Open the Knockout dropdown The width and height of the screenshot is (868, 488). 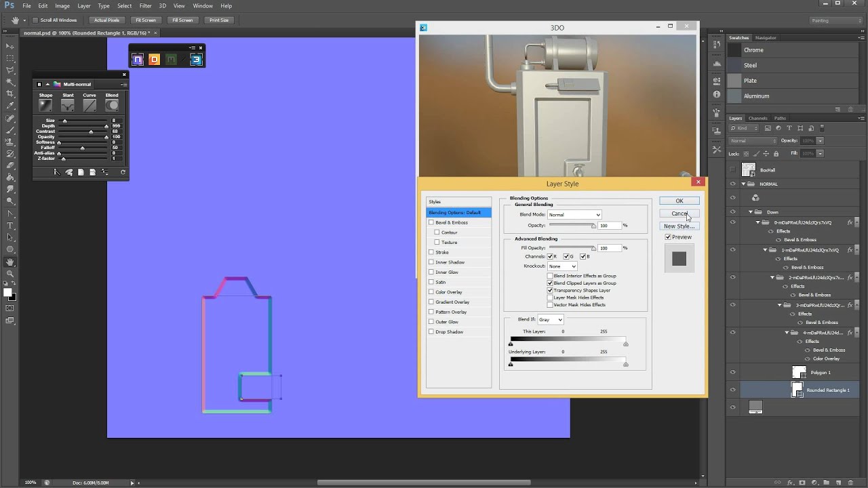pos(562,266)
